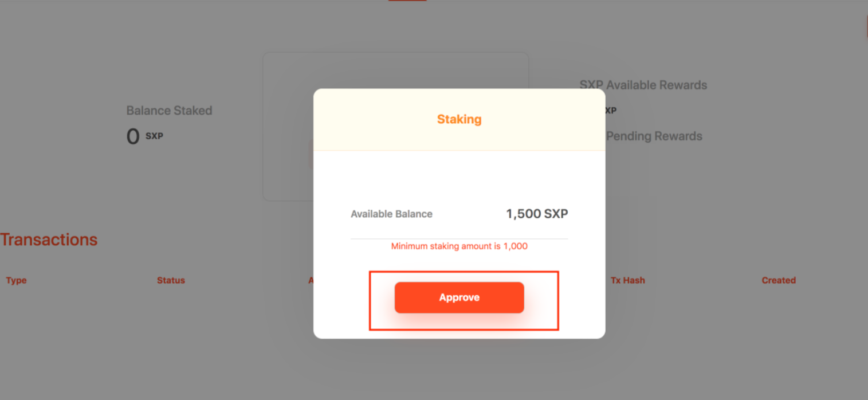Screen dimensions: 868x400
Task: Click the Transactions section heading
Action: click(49, 240)
